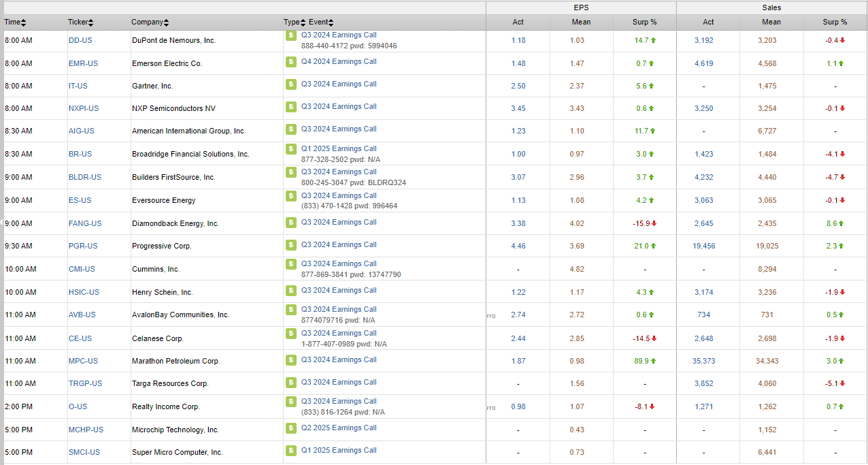Click the earnings icon in Emerson Electric row

(290, 62)
